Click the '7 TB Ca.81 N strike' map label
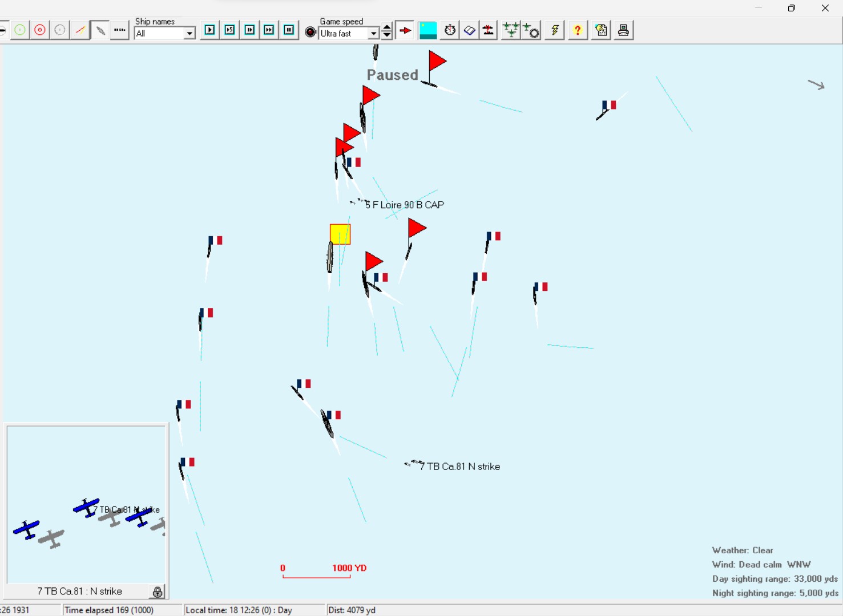This screenshot has height=616, width=843. tap(460, 467)
